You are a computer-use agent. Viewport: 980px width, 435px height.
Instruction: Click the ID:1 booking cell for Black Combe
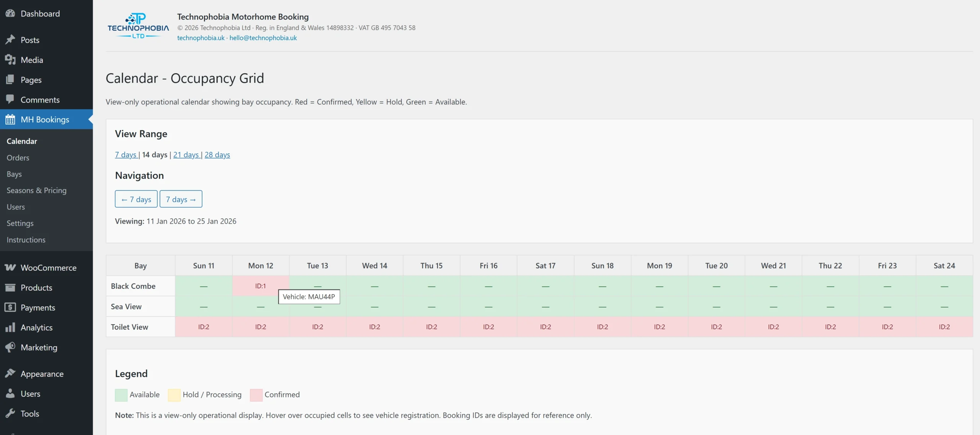click(260, 286)
